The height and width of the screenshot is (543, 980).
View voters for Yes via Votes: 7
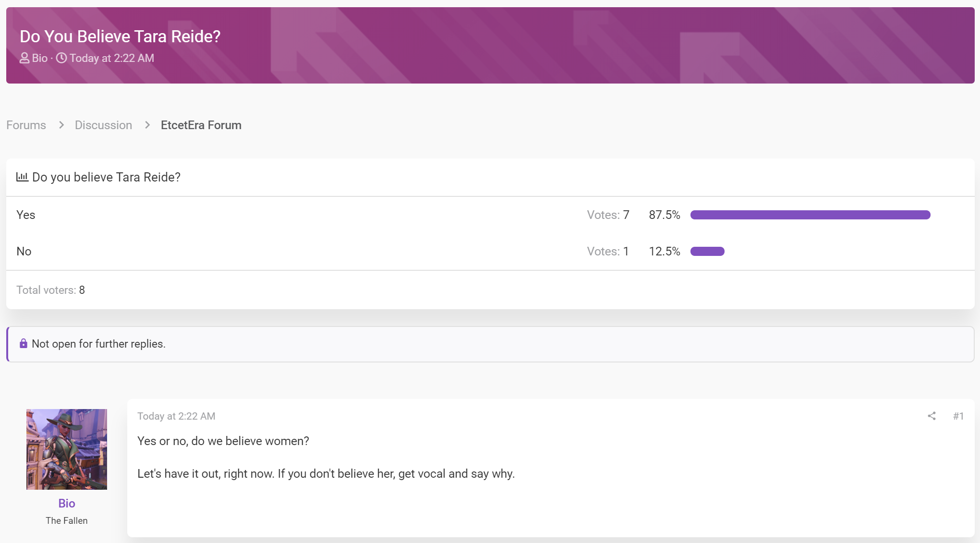pyautogui.click(x=608, y=215)
